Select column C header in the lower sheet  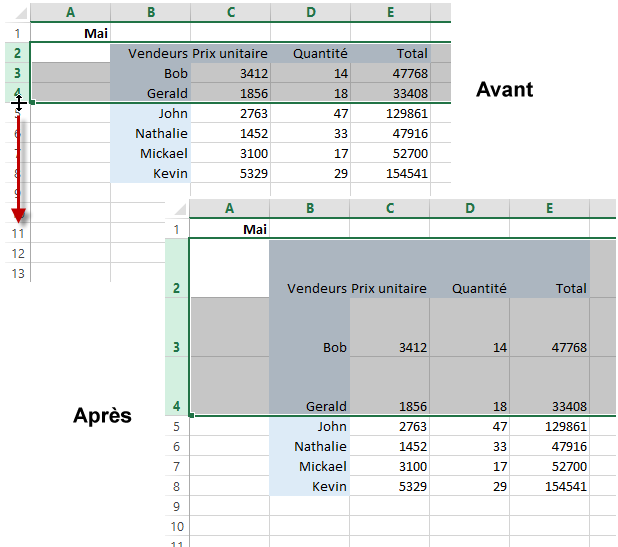pos(389,208)
